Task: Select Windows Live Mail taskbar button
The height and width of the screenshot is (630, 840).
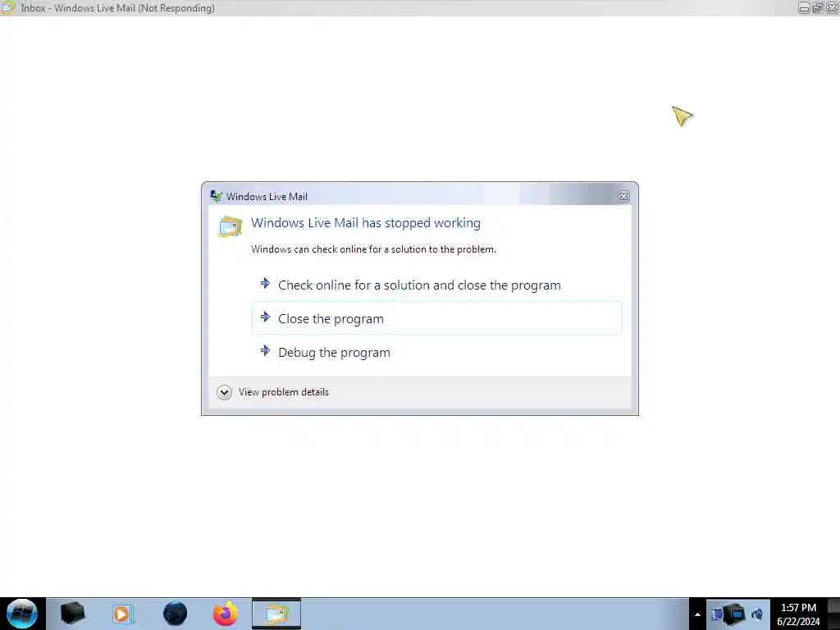Action: click(x=276, y=614)
